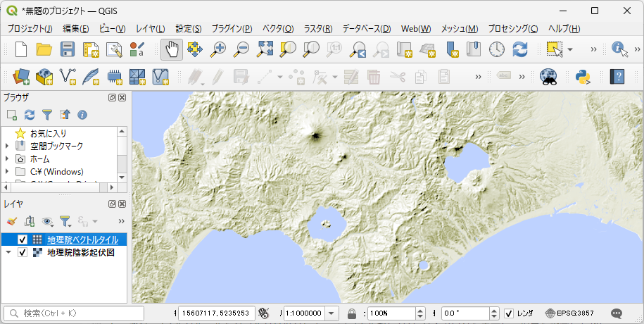Click the EPSG:3857 CRS button
The height and width of the screenshot is (324, 644).
[x=569, y=313]
